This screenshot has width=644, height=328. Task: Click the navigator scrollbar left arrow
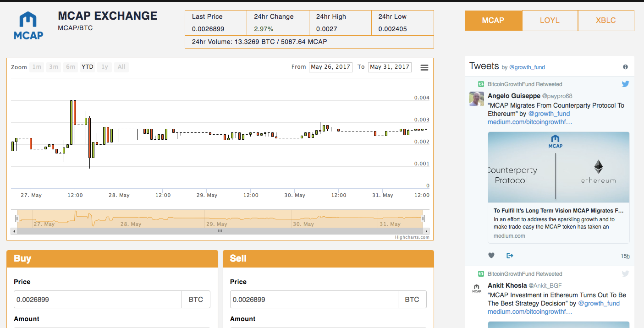tap(13, 231)
